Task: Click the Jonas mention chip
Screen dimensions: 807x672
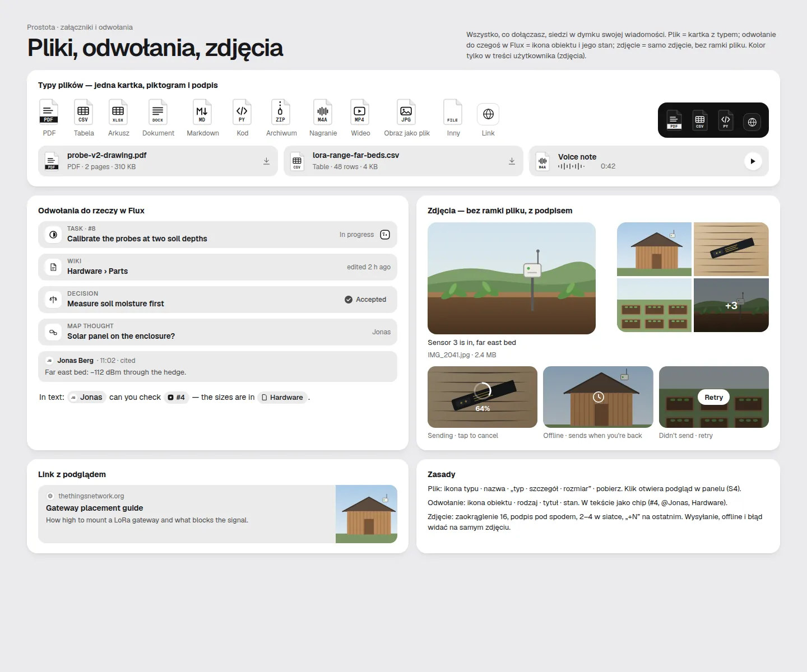Action: 87,397
